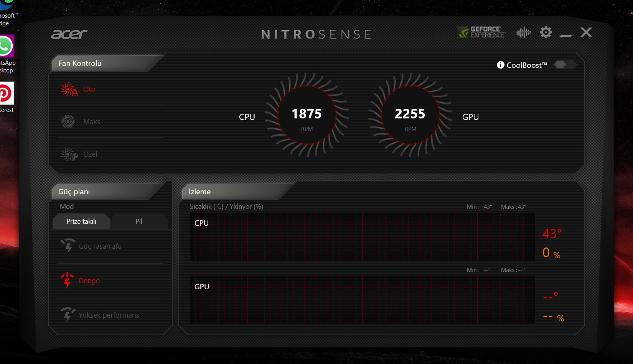Click the Özel custom fan icon
Screen dimensions: 633x364
(69, 154)
